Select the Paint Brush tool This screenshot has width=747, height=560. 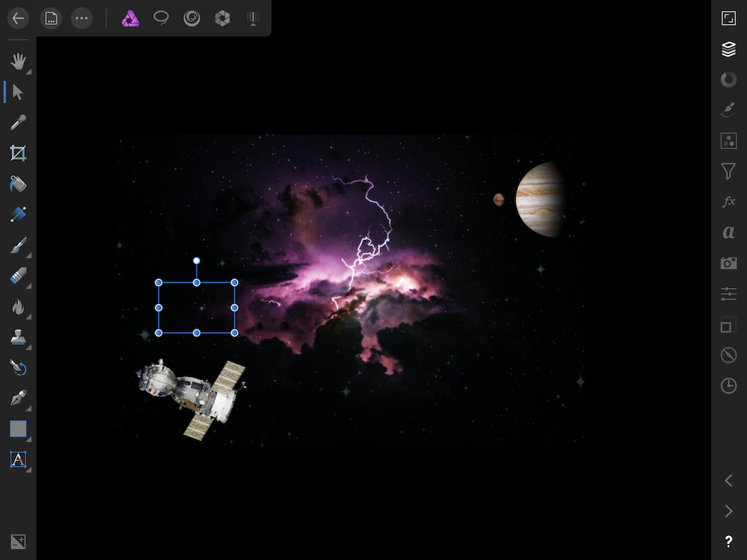click(18, 245)
